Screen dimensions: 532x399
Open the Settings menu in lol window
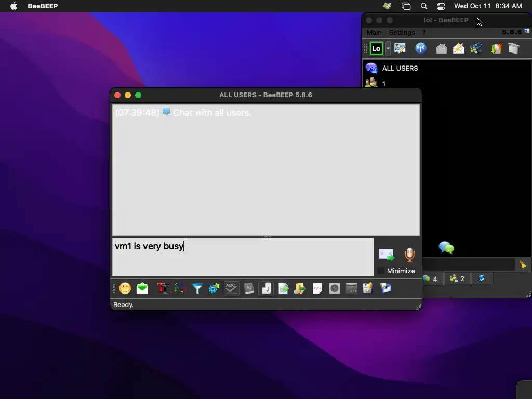pyautogui.click(x=402, y=32)
